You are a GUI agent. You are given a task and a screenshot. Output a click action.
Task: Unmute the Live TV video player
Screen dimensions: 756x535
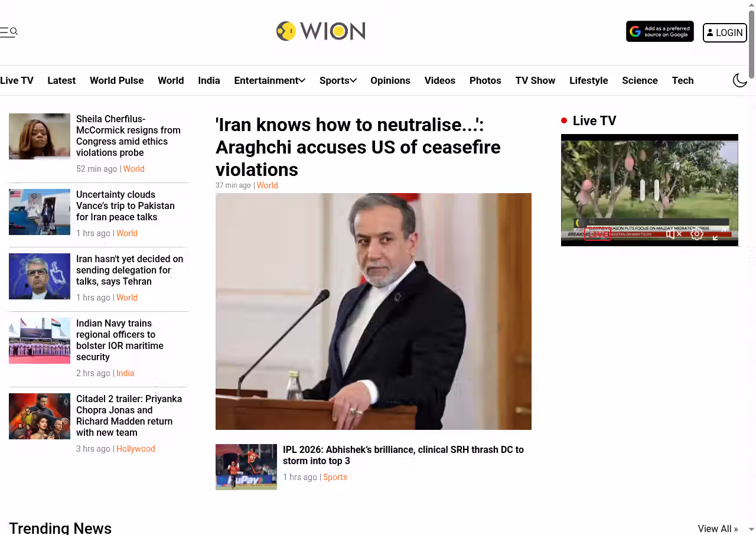[x=673, y=234]
